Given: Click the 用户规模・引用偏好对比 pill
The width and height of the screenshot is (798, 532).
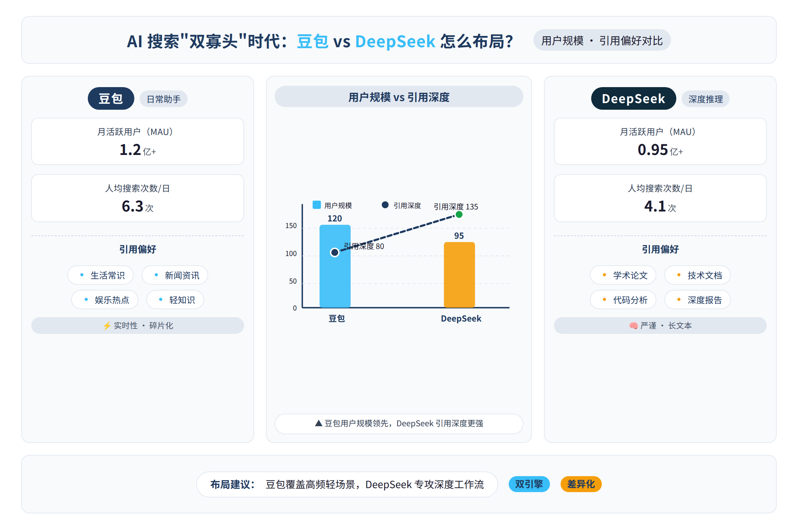Looking at the screenshot, I should (x=601, y=40).
